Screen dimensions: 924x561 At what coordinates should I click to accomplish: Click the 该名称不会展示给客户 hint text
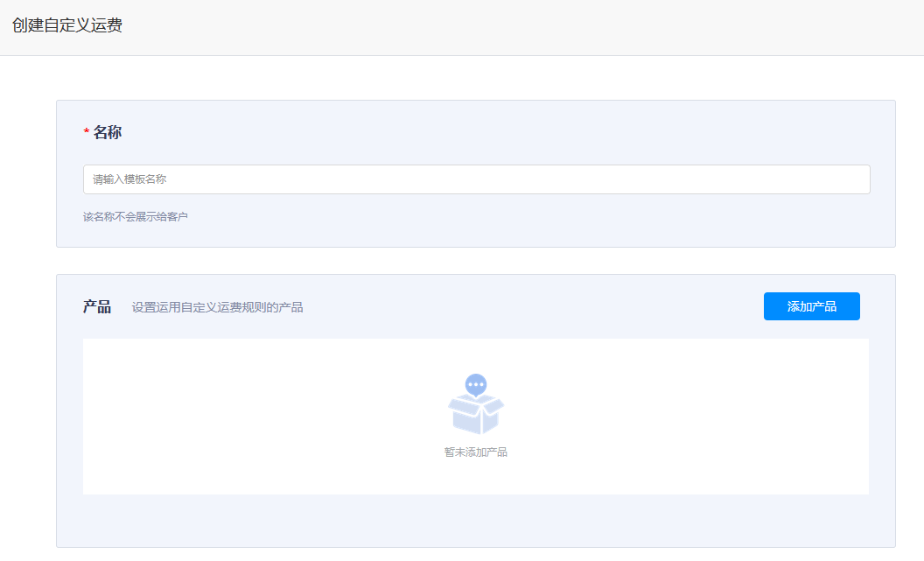click(136, 216)
